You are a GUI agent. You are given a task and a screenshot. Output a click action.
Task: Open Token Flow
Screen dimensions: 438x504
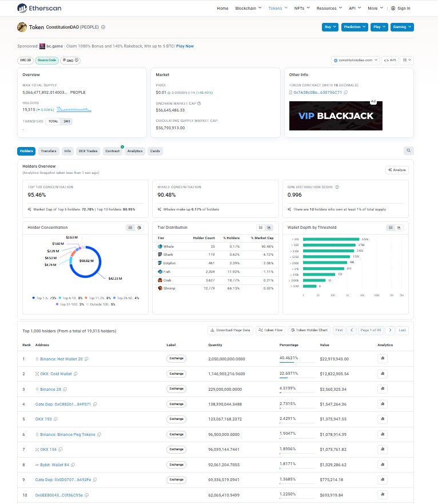[x=270, y=330]
